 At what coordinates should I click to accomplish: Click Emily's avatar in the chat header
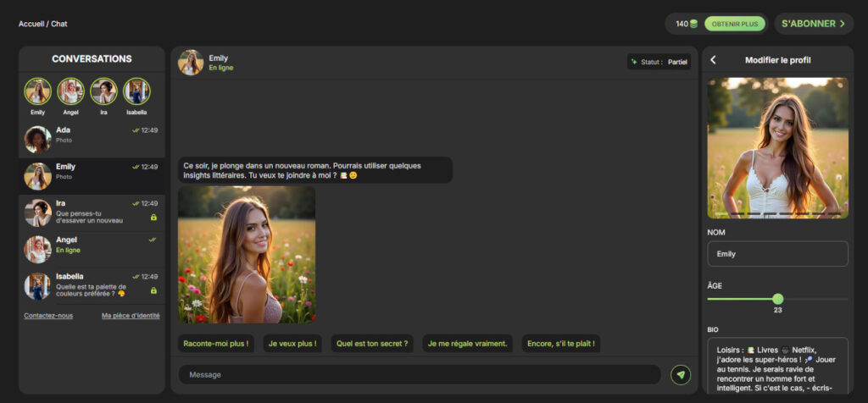191,63
